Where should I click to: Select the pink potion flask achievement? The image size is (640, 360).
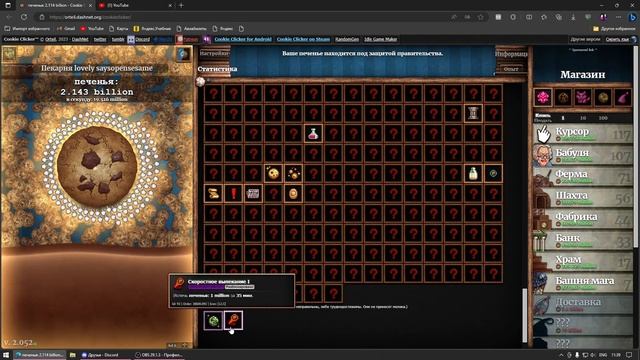pyautogui.click(x=313, y=133)
